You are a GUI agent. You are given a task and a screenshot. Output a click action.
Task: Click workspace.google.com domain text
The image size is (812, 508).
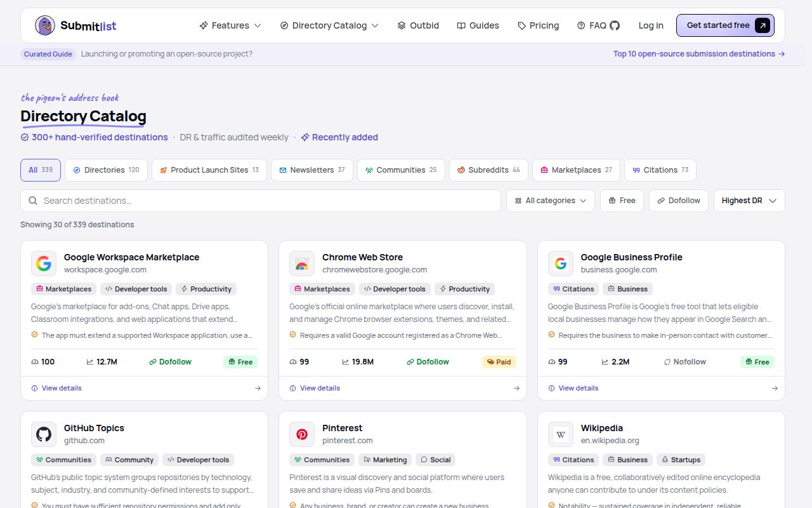point(105,270)
